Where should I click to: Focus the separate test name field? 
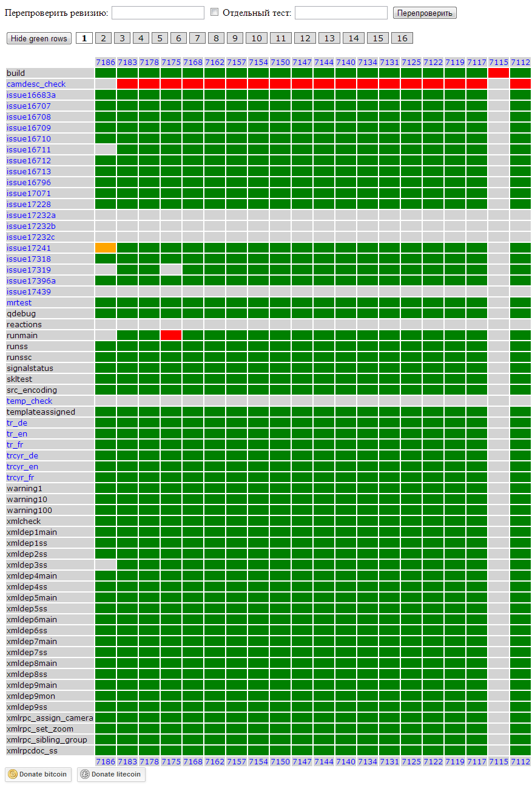pyautogui.click(x=341, y=13)
